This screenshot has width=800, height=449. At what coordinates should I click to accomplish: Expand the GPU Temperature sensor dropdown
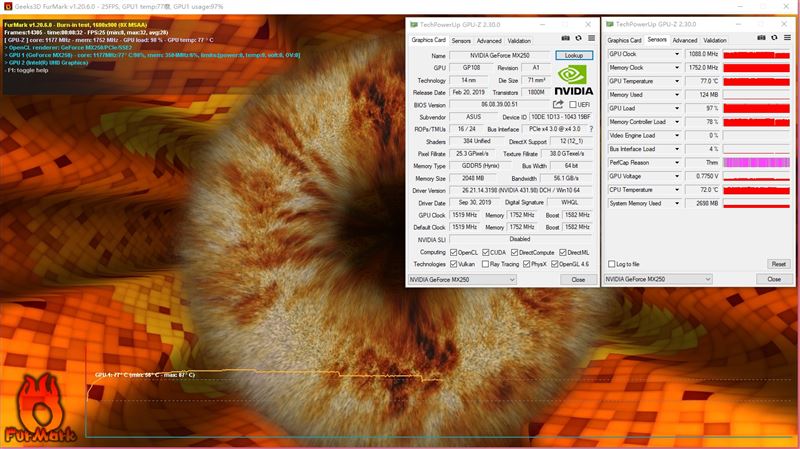click(677, 81)
